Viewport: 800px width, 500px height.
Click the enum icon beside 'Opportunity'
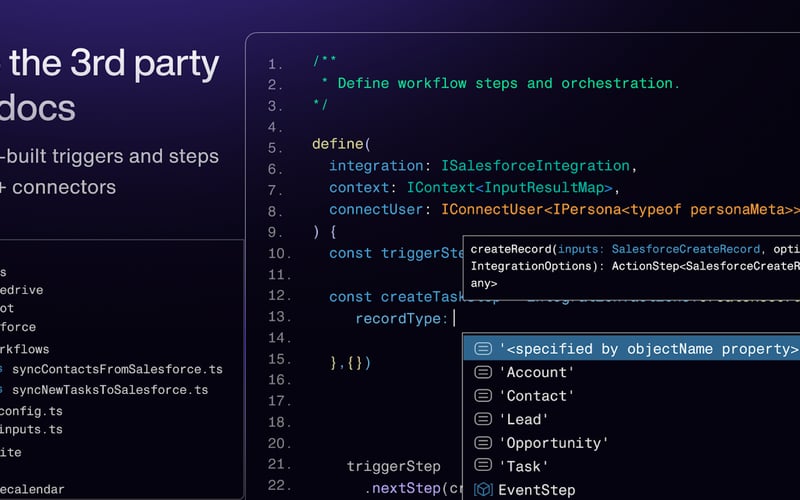tap(483, 442)
